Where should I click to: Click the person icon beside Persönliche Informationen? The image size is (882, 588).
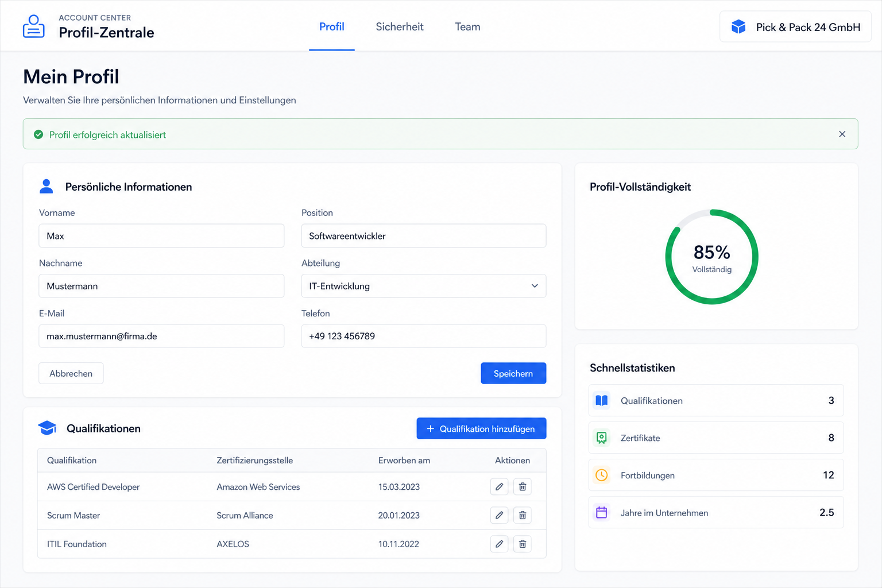click(47, 186)
